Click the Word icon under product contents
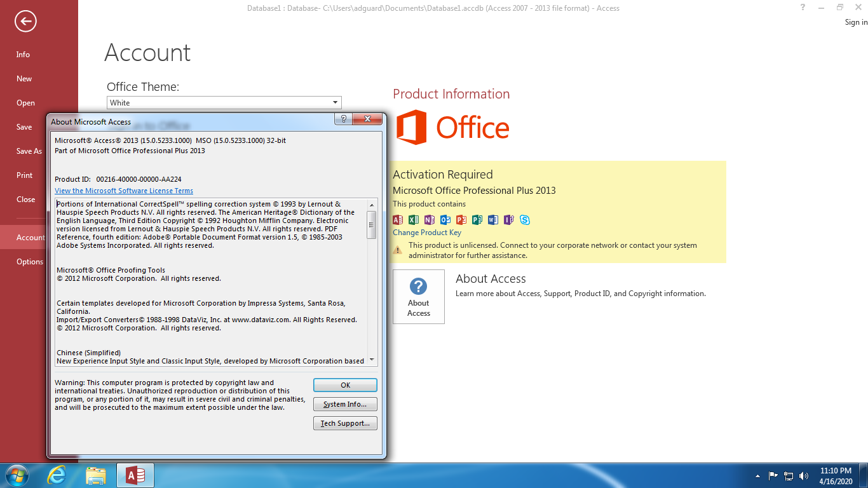The image size is (868, 488). [x=493, y=220]
